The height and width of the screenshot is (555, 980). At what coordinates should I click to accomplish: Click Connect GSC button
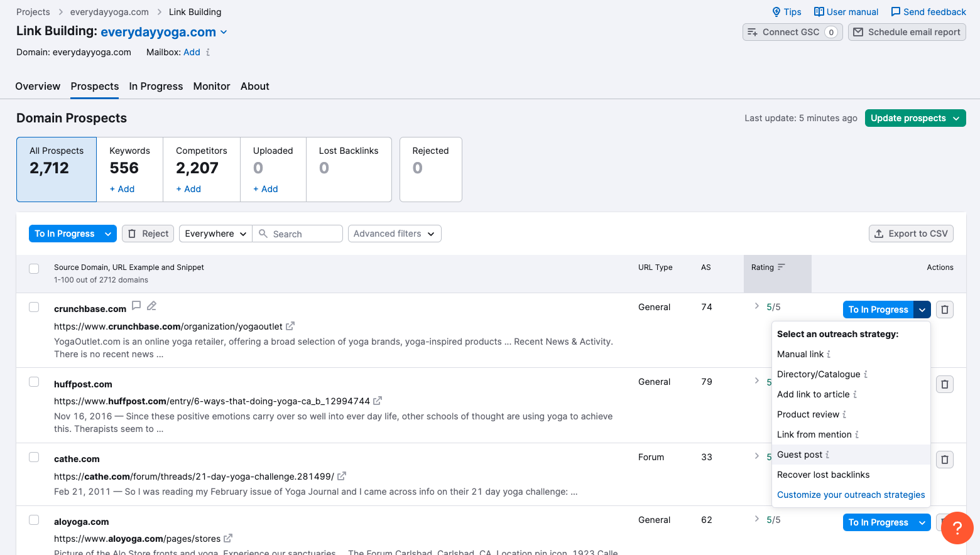792,32
